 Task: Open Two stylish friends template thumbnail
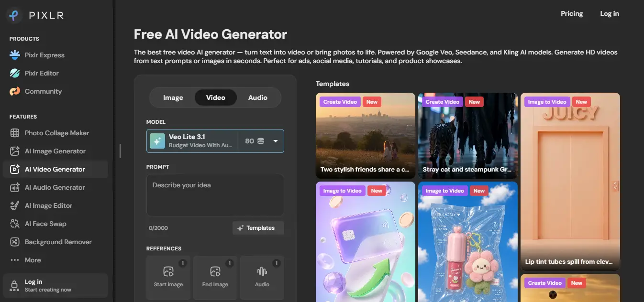(366, 136)
